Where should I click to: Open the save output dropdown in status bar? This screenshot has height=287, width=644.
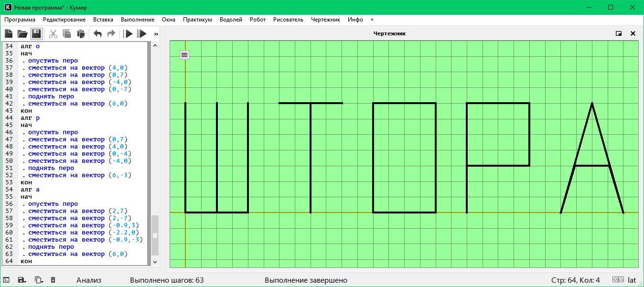coord(22,280)
